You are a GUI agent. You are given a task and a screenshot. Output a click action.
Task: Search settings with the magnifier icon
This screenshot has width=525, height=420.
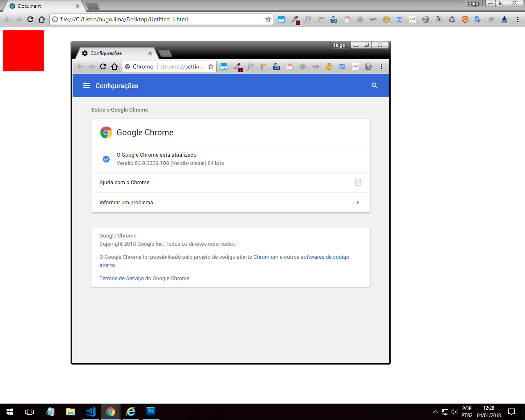point(374,86)
